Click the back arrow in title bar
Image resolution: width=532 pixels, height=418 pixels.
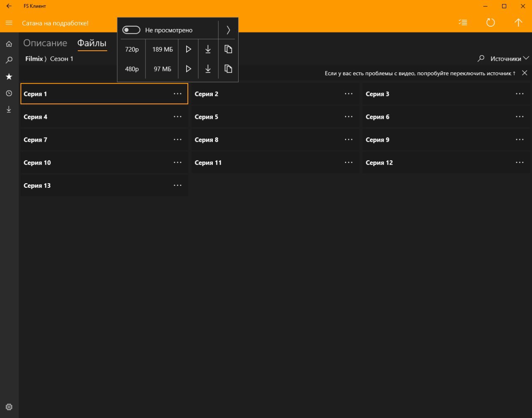click(x=9, y=6)
